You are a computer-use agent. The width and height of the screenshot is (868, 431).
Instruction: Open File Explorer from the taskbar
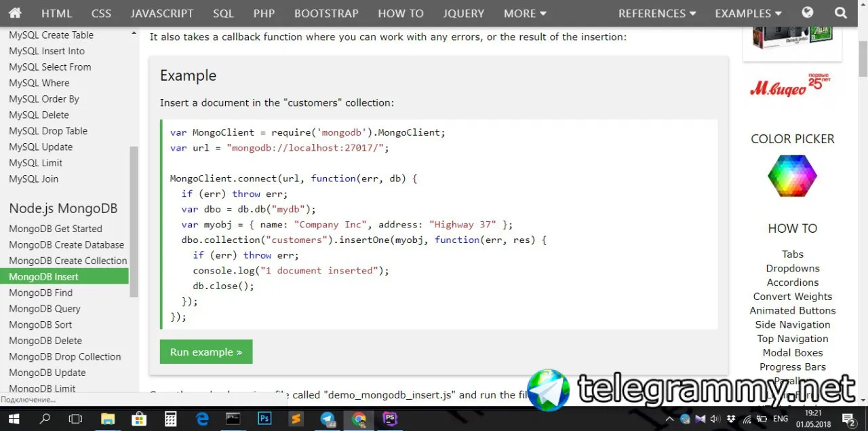(x=108, y=419)
